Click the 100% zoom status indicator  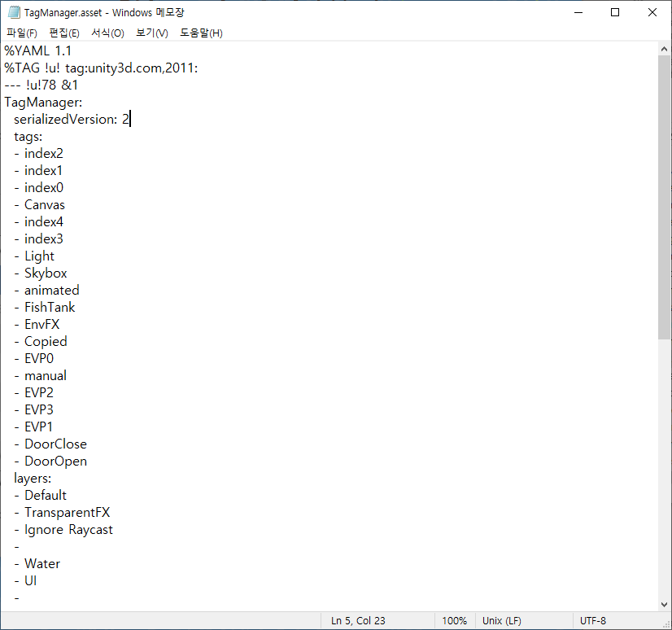[454, 620]
